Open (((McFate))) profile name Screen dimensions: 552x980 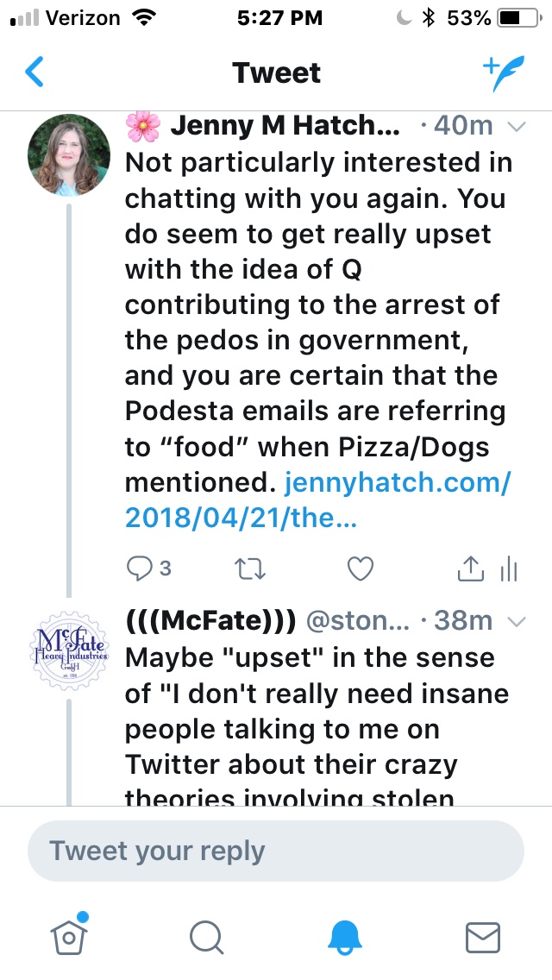point(211,620)
